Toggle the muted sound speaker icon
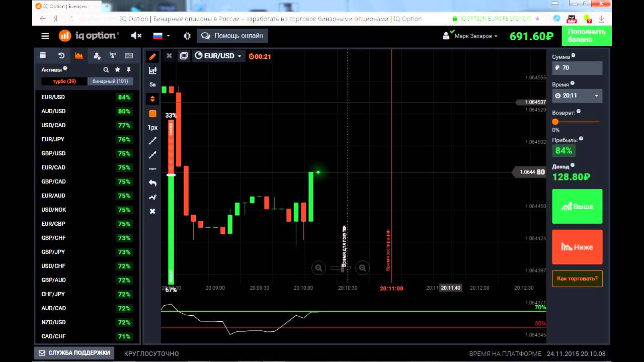The width and height of the screenshot is (644, 362). pos(136,36)
